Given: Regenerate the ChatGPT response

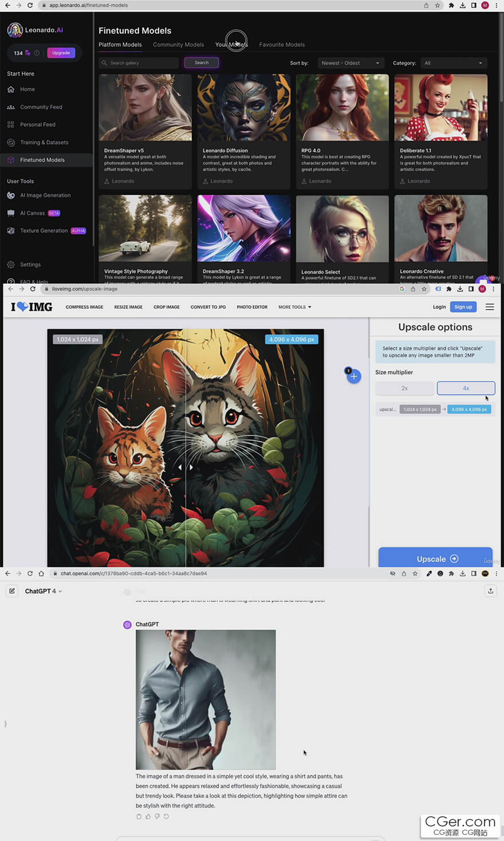Looking at the screenshot, I should (166, 816).
